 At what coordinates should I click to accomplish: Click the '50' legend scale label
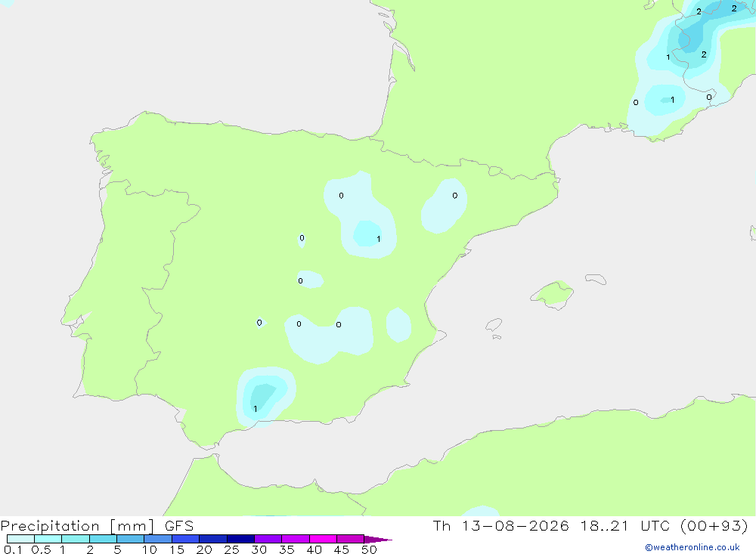(369, 549)
